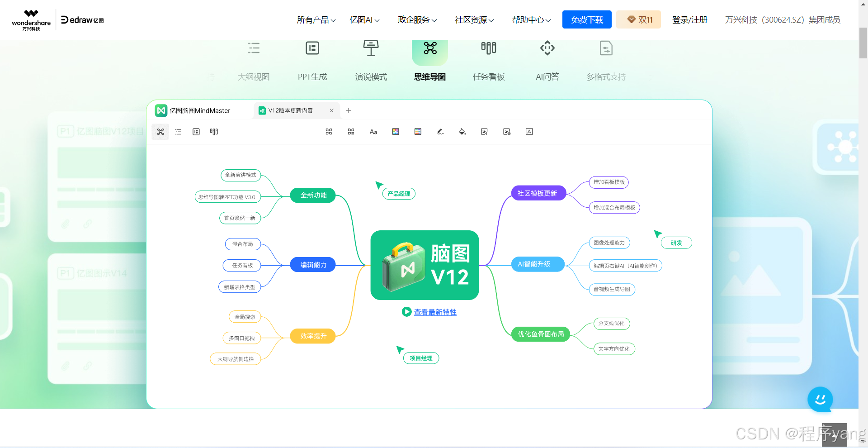The image size is (868, 448).
Task: Switch to the 多格式支持 tab label
Action: (606, 77)
